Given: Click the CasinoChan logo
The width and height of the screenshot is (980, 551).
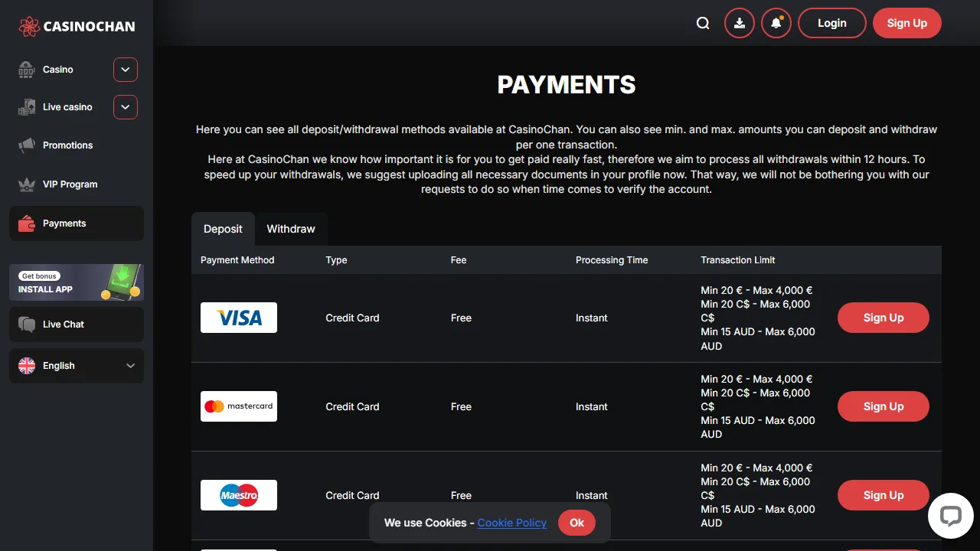Looking at the screenshot, I should pyautogui.click(x=77, y=26).
